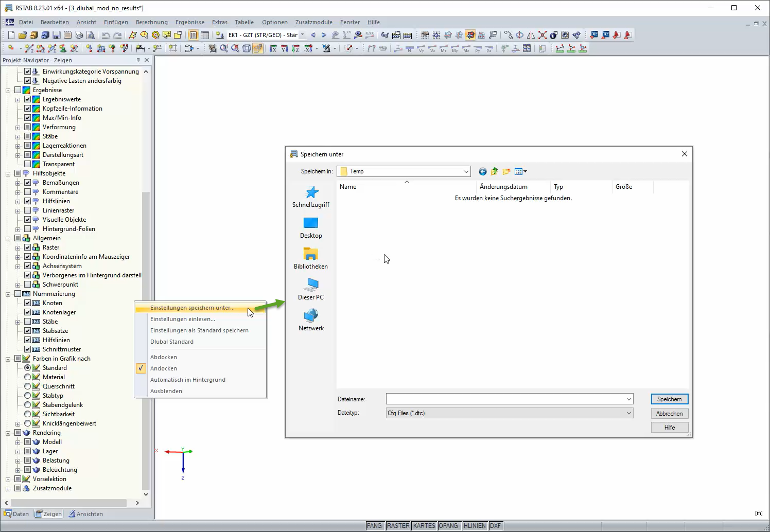Click the Vz shear force diagram icon

pos(432,48)
